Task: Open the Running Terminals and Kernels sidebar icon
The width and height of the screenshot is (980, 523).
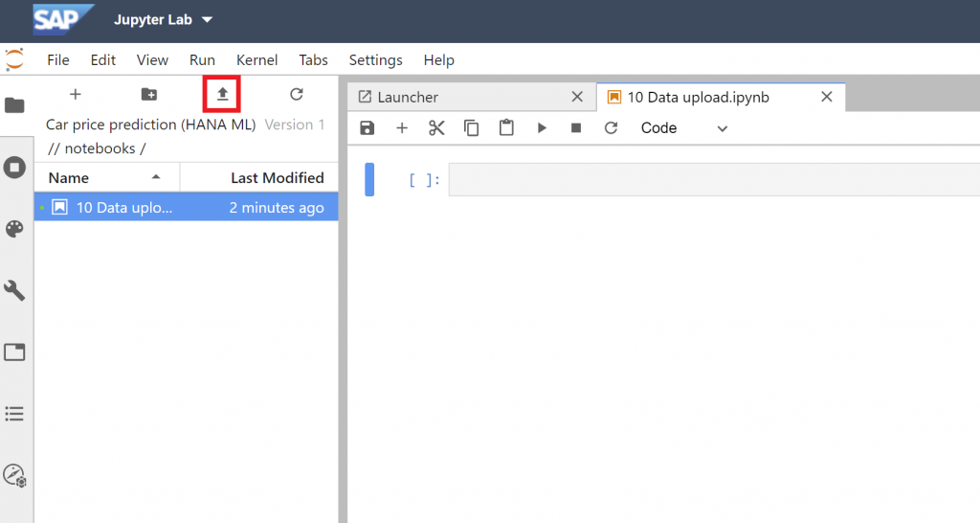Action: coord(14,167)
